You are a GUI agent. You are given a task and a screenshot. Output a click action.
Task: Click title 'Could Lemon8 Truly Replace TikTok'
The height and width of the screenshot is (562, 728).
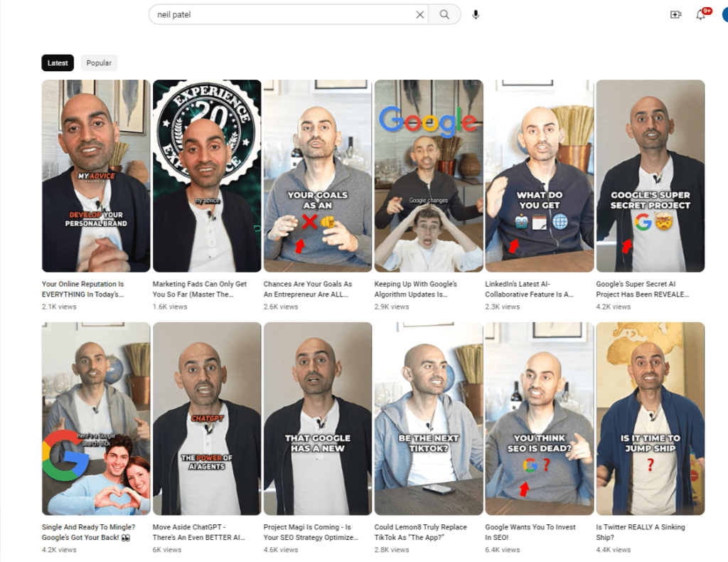pos(421,532)
